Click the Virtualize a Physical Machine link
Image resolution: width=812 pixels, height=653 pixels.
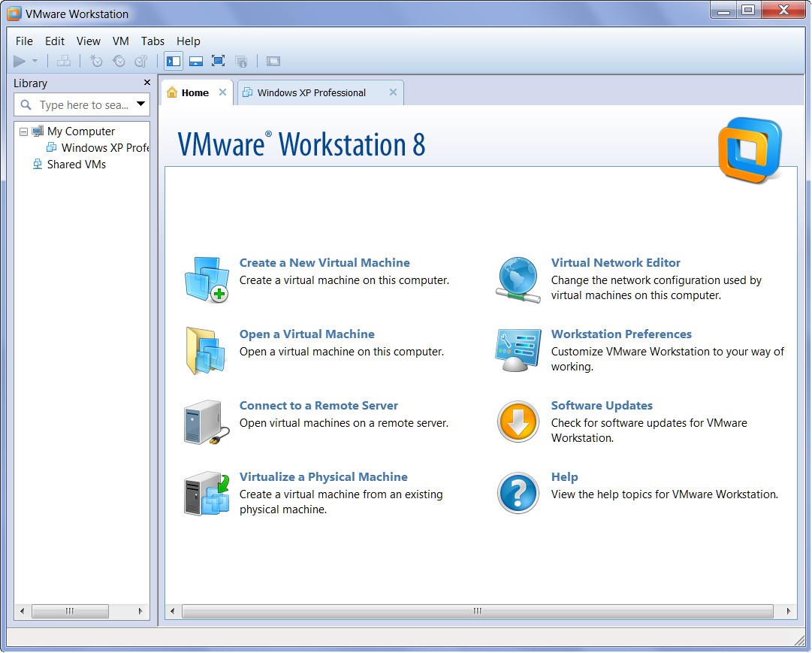pyautogui.click(x=324, y=477)
